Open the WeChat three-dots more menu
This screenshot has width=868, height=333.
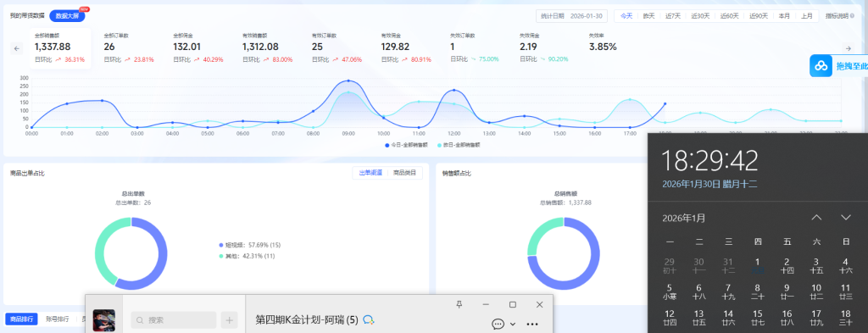click(x=532, y=325)
